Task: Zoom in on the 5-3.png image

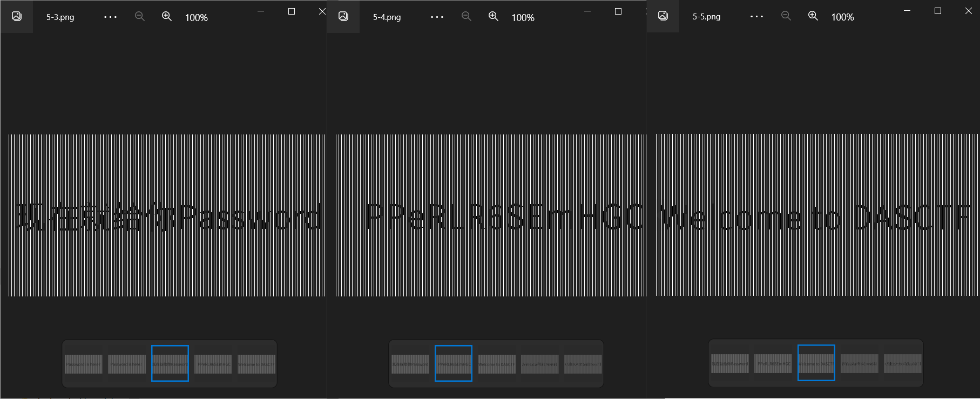Action: (x=167, y=17)
